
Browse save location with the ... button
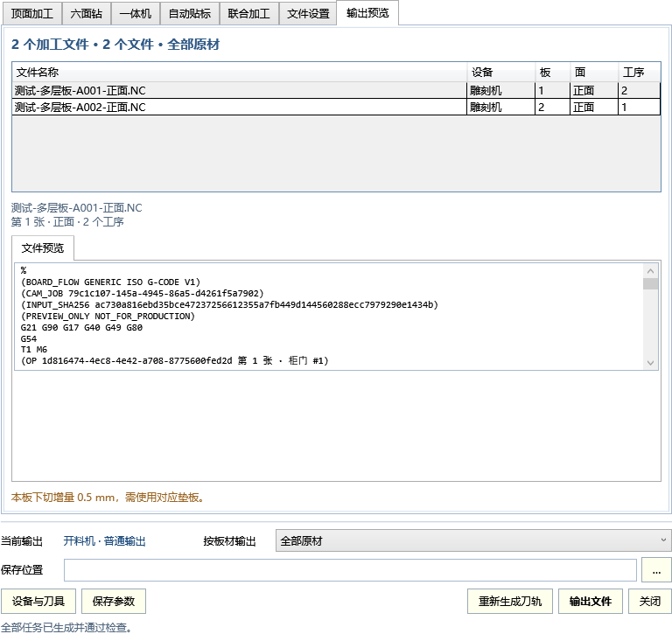pyautogui.click(x=656, y=570)
